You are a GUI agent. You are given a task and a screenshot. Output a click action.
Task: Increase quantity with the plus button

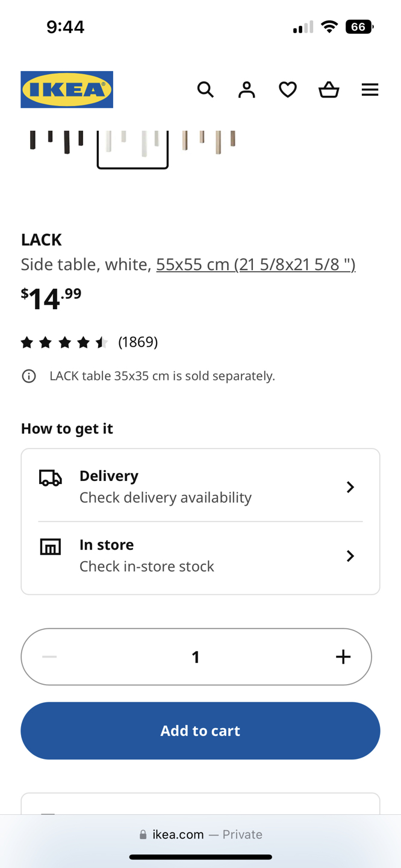pos(343,656)
